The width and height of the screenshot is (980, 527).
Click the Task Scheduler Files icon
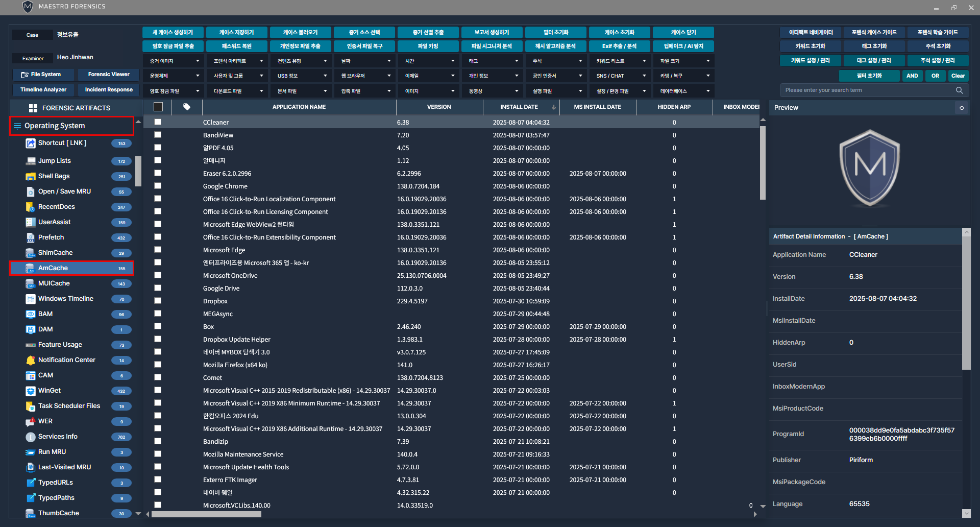click(31, 406)
